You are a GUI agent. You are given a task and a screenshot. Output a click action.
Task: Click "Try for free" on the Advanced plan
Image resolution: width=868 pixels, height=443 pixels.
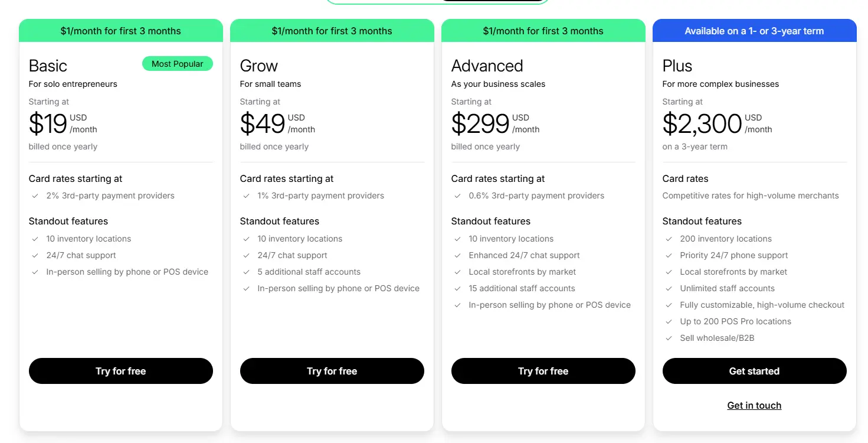543,371
